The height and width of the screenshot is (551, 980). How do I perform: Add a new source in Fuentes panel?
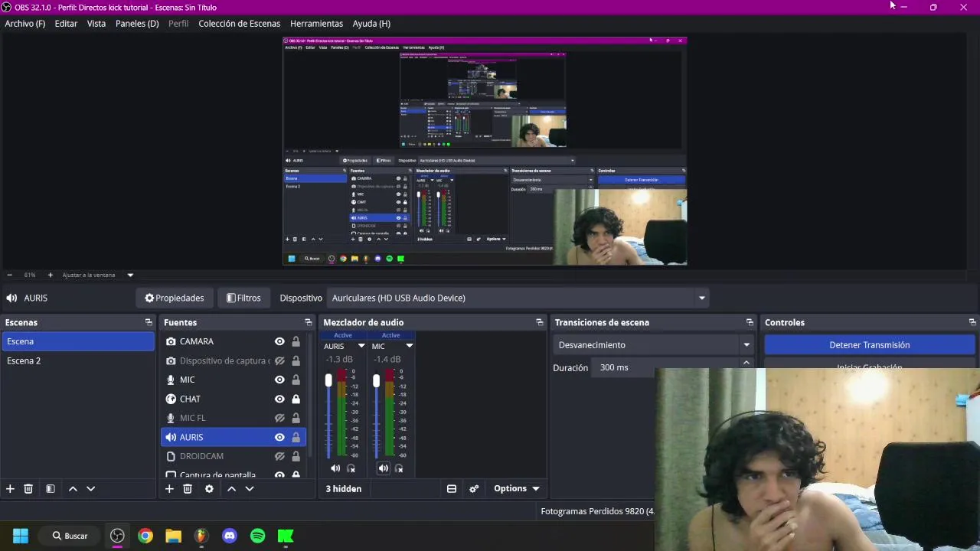tap(169, 489)
